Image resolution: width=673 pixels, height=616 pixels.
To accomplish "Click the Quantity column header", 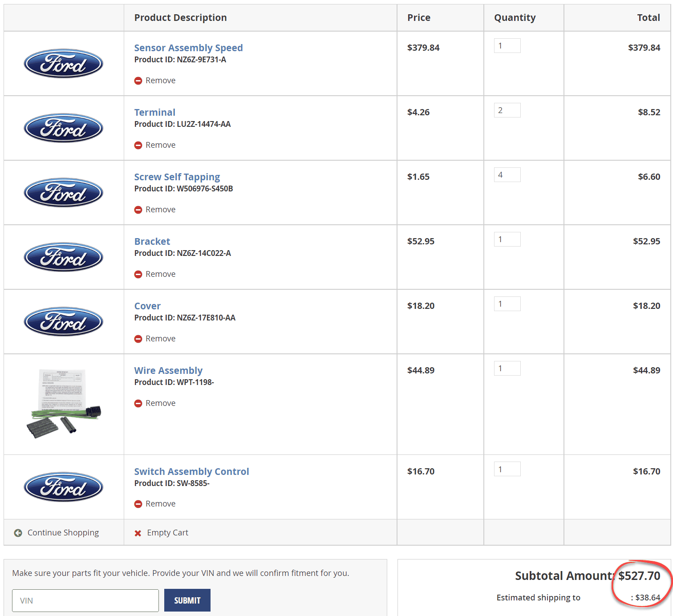I will point(515,18).
